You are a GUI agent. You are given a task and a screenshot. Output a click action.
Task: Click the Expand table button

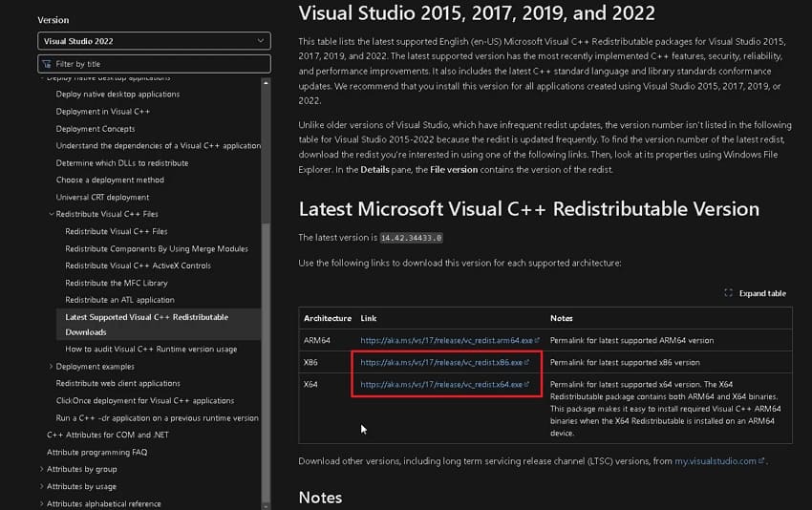[755, 293]
